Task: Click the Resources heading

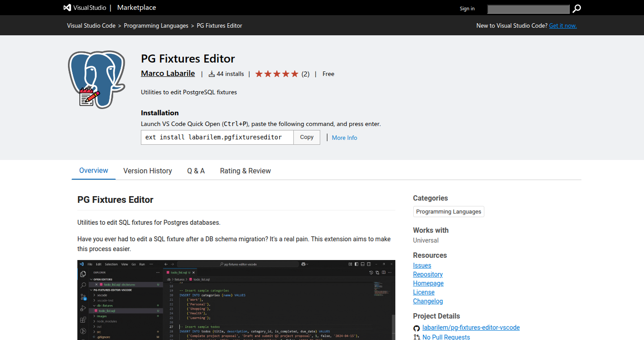Action: (430, 255)
